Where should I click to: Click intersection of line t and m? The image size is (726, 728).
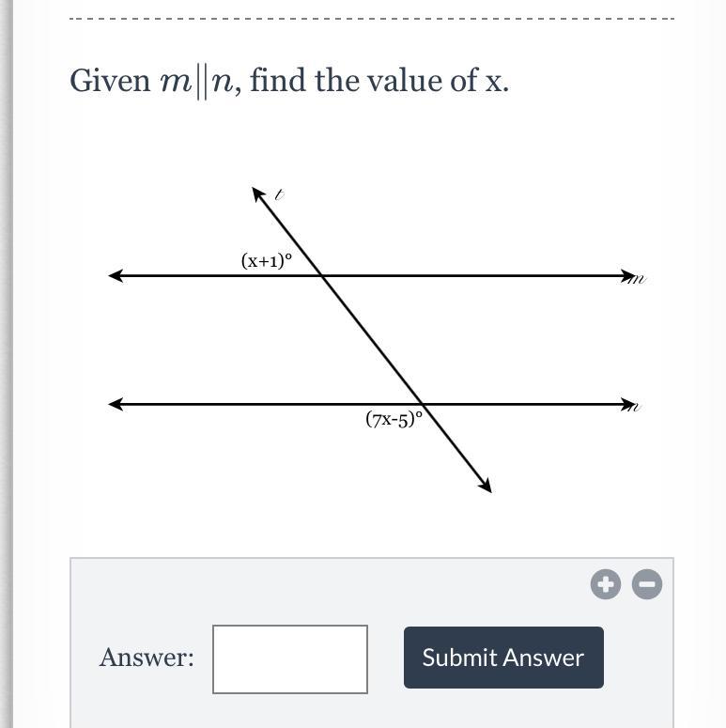[323, 276]
